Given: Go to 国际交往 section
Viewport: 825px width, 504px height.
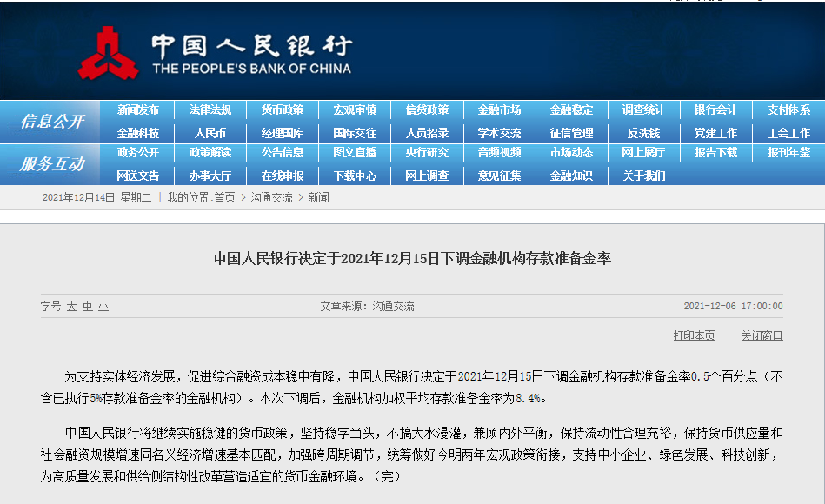Looking at the screenshot, I should point(355,133).
